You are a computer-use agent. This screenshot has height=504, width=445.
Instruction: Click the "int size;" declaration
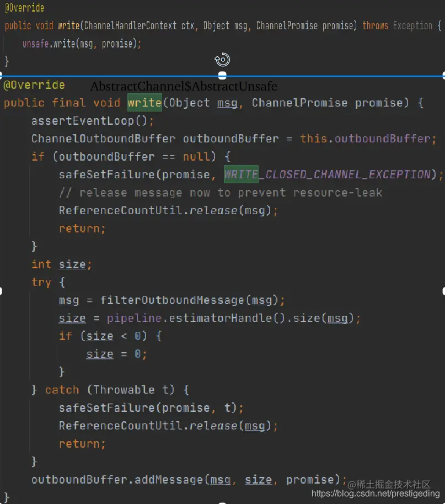(x=62, y=264)
